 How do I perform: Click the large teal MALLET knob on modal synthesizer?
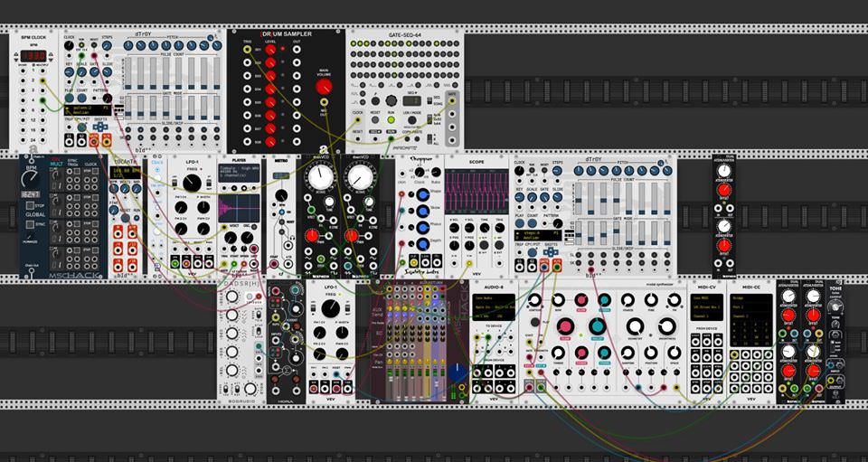click(x=598, y=326)
